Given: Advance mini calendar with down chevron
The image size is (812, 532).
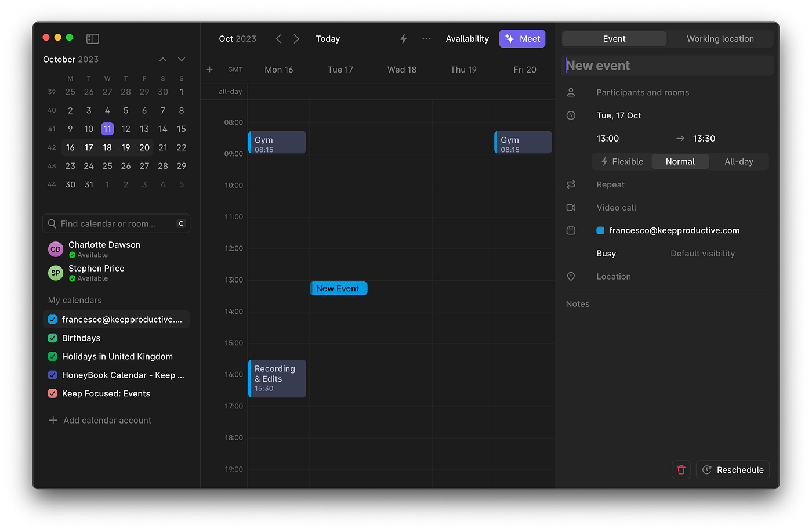Looking at the screenshot, I should [x=182, y=59].
